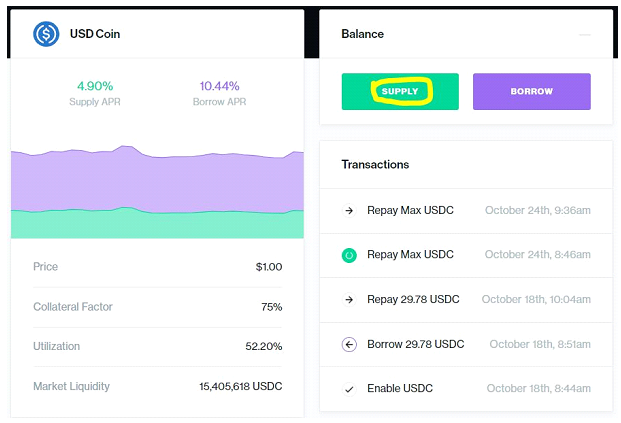Collapse the Balance panel using the dash
Viewport: 621px width, 423px height.
point(584,35)
